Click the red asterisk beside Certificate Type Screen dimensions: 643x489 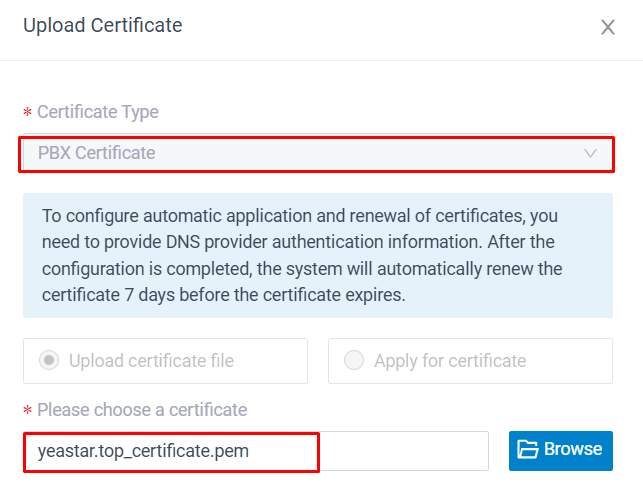27,112
